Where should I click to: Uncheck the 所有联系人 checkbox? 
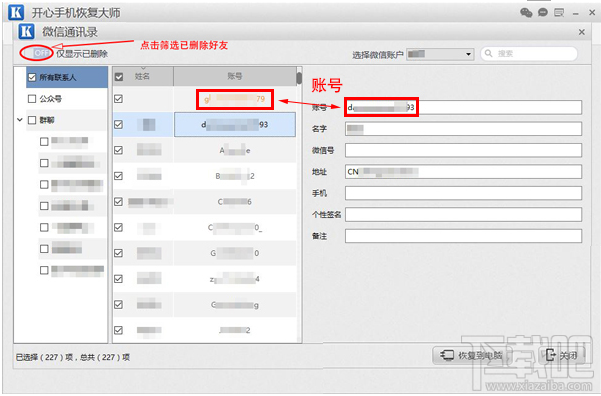32,77
